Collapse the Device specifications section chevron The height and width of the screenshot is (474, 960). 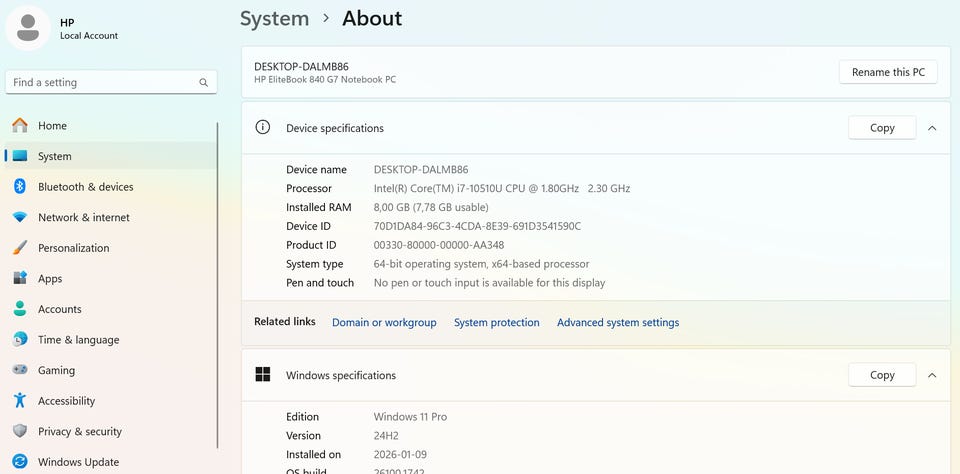(932, 128)
